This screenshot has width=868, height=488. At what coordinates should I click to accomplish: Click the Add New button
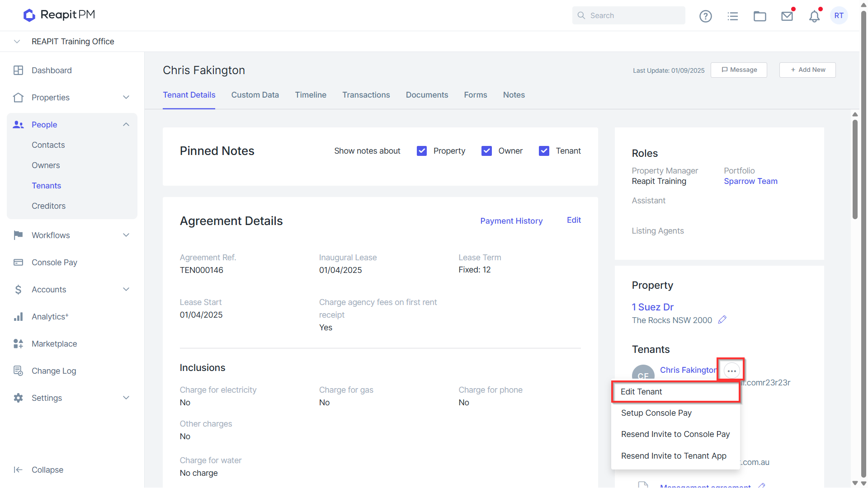tap(807, 70)
